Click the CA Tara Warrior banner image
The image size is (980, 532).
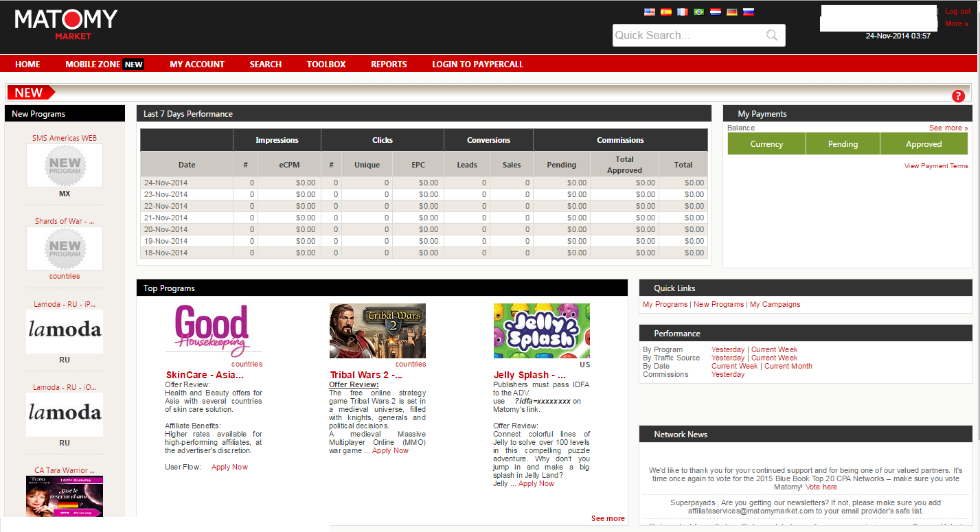(x=65, y=497)
